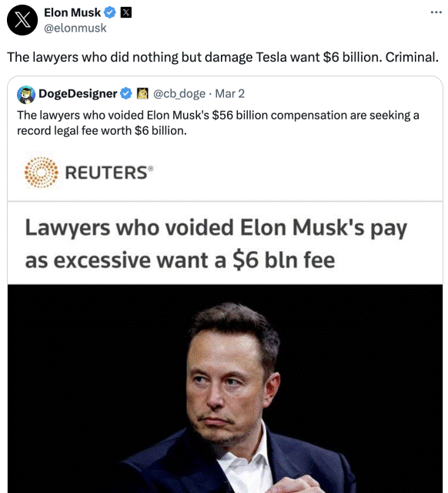
Task: Click the REUTERS wordmark
Action: point(109,173)
